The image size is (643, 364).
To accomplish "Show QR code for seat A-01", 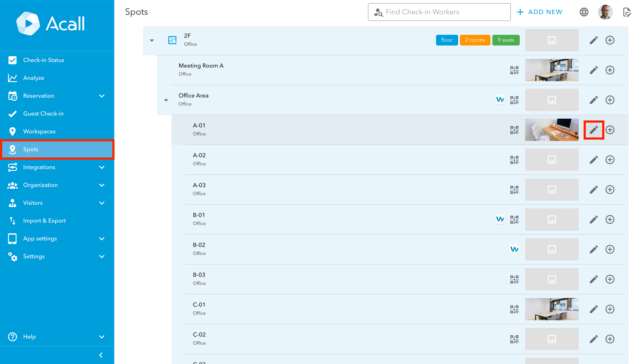I will coord(514,130).
